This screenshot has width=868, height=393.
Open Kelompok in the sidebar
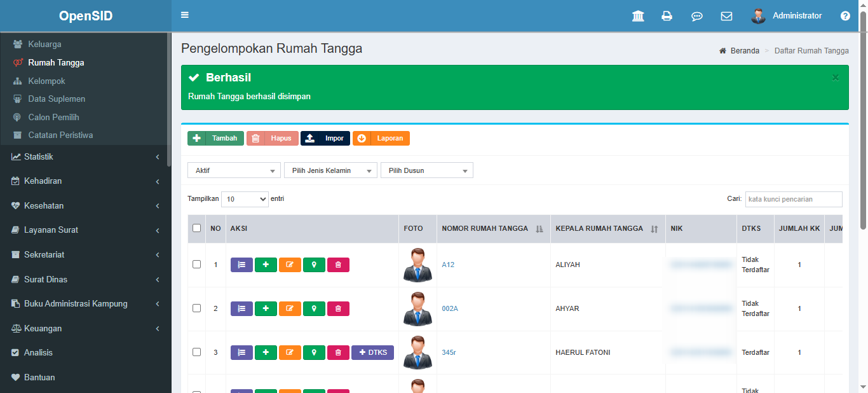pyautogui.click(x=46, y=81)
